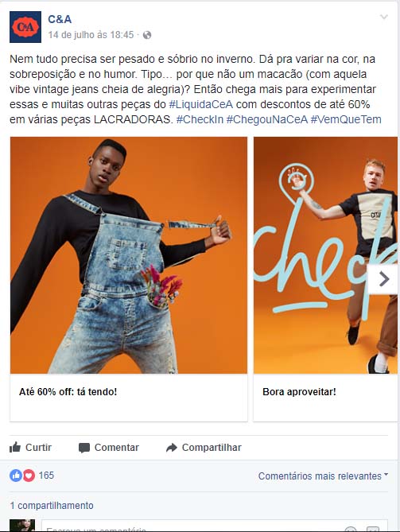Open the 1 compartilhamento link
Image resolution: width=400 pixels, height=532 pixels.
pos(52,506)
